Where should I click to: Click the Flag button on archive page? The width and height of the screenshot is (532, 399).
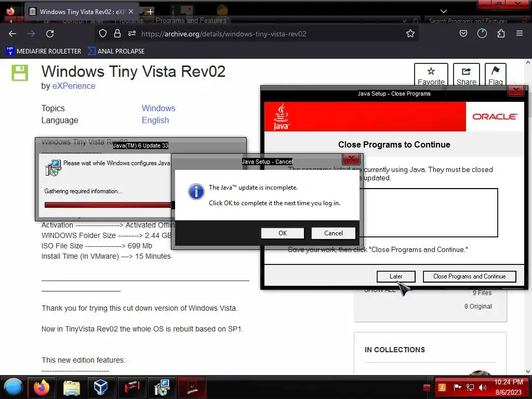tap(495, 75)
